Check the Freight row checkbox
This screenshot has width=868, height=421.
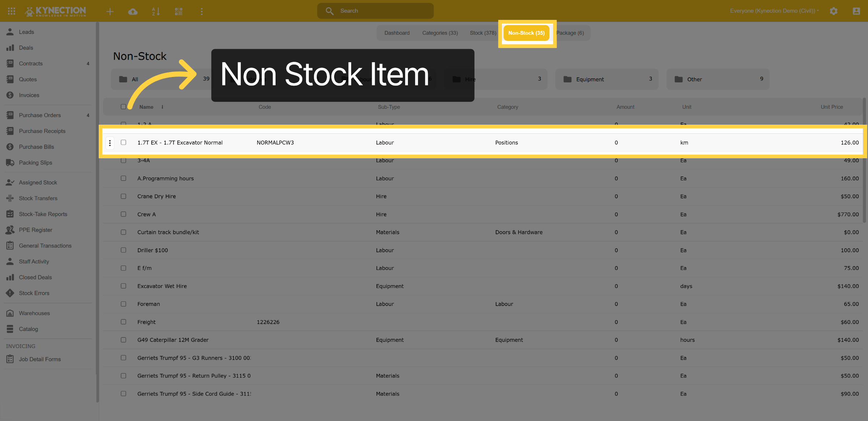123,322
